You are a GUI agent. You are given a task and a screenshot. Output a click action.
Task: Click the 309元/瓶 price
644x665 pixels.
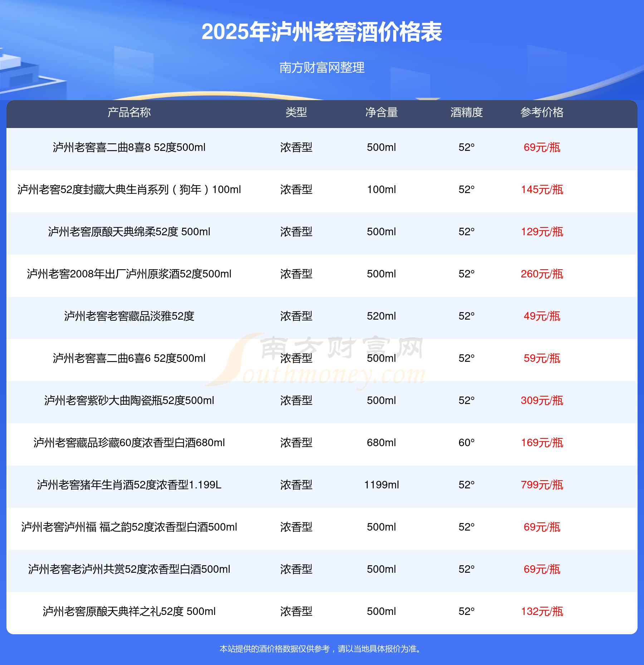(x=542, y=400)
